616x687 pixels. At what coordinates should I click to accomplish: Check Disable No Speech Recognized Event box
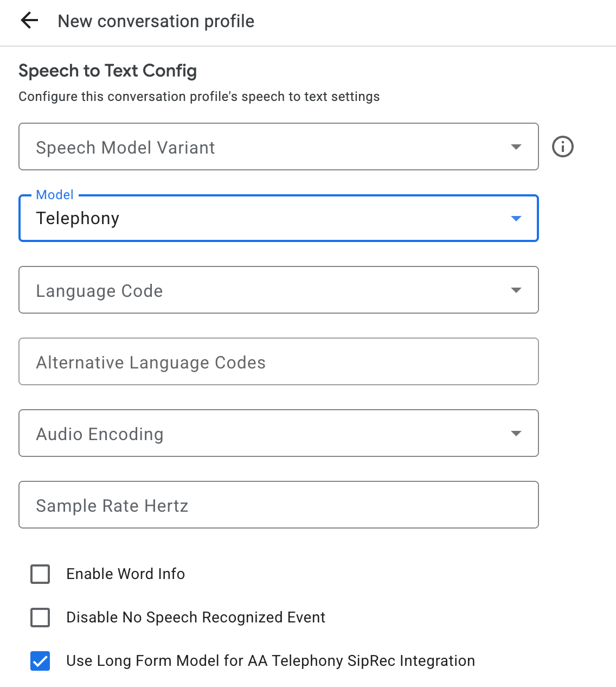[x=40, y=618]
